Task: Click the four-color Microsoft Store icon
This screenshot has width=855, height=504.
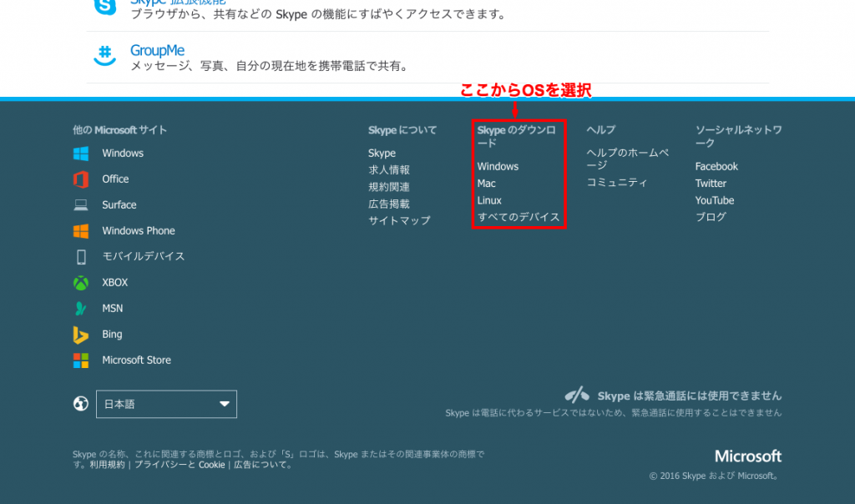Action: (81, 360)
